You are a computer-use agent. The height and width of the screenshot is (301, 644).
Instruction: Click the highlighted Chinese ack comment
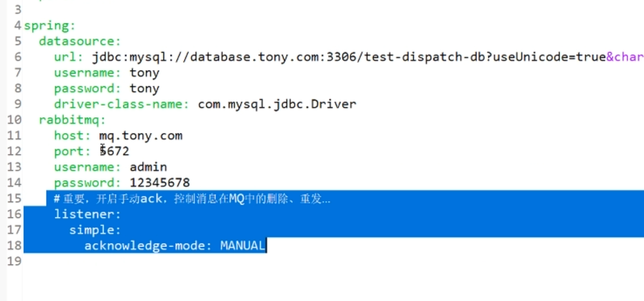pos(192,199)
